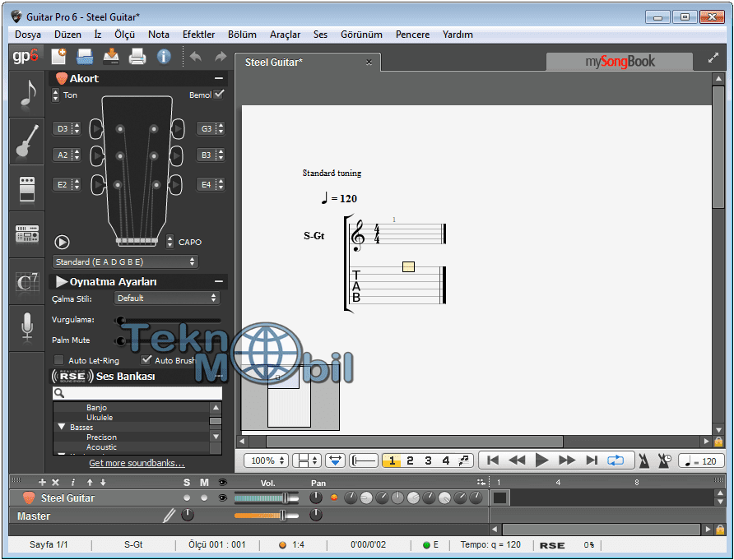Adjust the Vurgulama slider
The height and width of the screenshot is (560, 734).
[169, 320]
